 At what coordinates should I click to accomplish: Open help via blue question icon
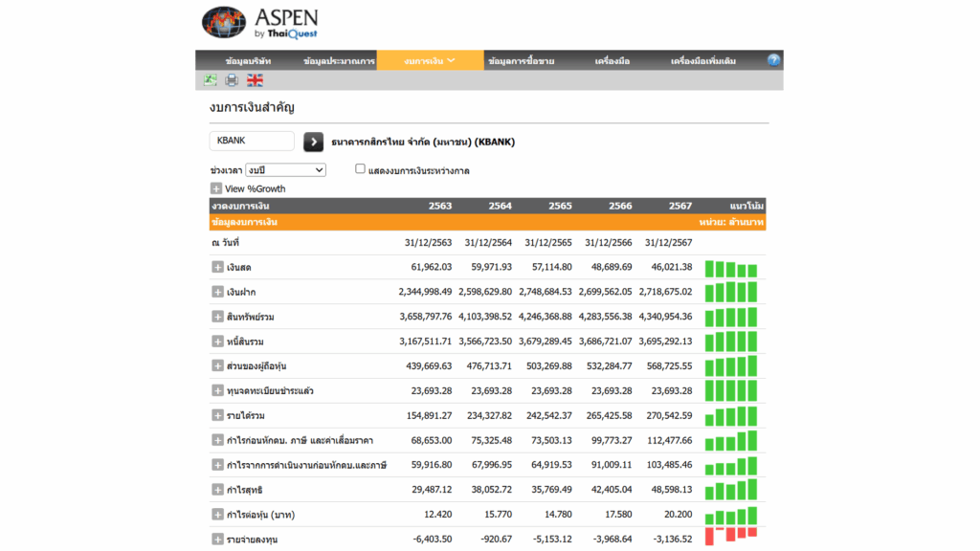pyautogui.click(x=773, y=60)
